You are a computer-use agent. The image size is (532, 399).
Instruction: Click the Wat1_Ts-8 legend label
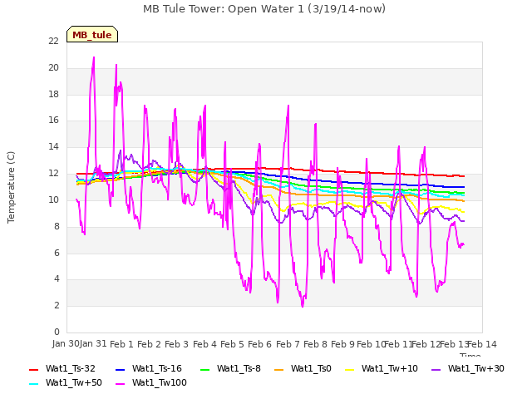[239, 368]
